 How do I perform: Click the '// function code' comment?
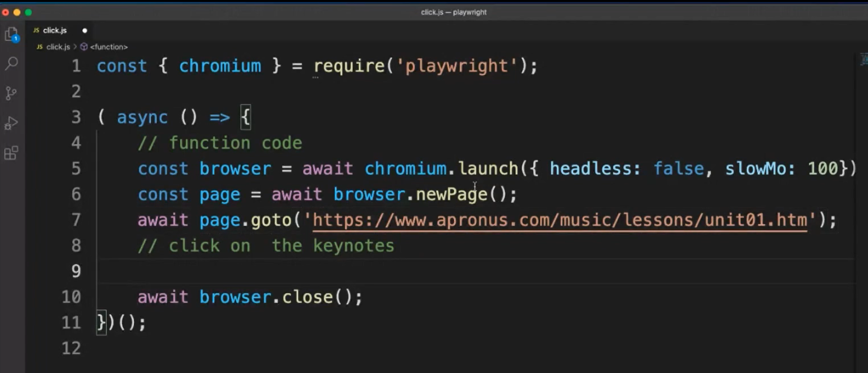(220, 143)
